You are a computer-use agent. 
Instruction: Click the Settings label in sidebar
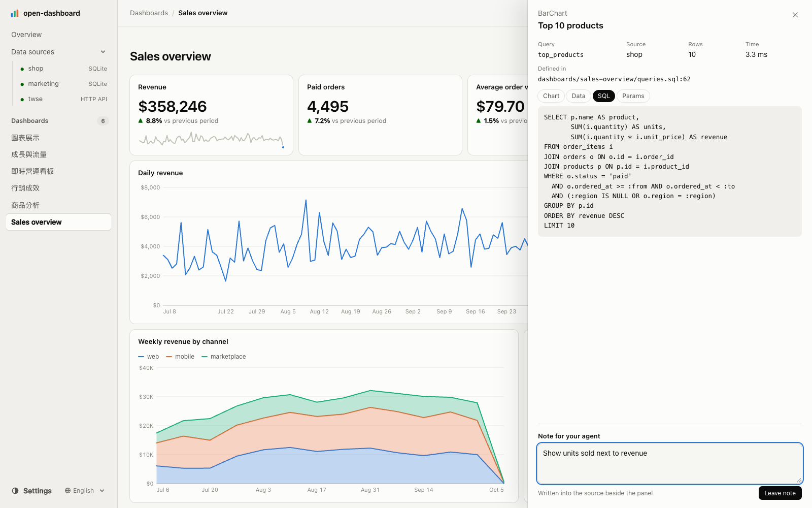pyautogui.click(x=38, y=491)
